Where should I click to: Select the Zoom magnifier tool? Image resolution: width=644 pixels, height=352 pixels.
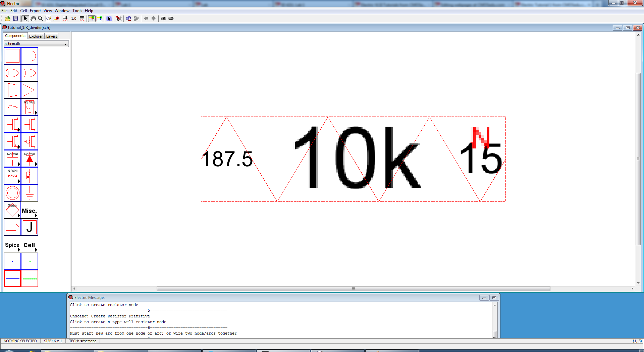point(41,18)
